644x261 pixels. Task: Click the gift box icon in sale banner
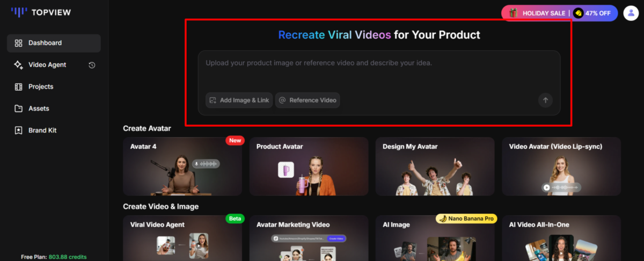(x=514, y=13)
